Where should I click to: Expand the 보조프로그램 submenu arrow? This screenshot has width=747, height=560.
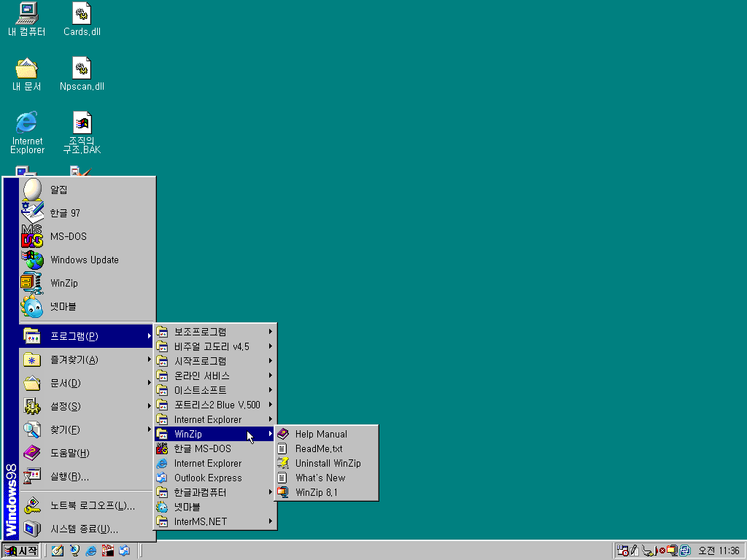point(270,332)
